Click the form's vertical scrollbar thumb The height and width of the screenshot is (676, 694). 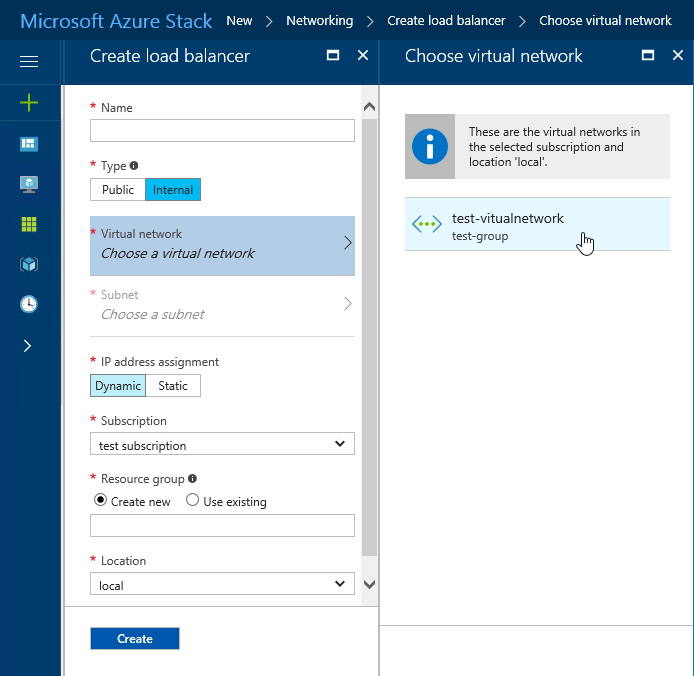click(369, 338)
